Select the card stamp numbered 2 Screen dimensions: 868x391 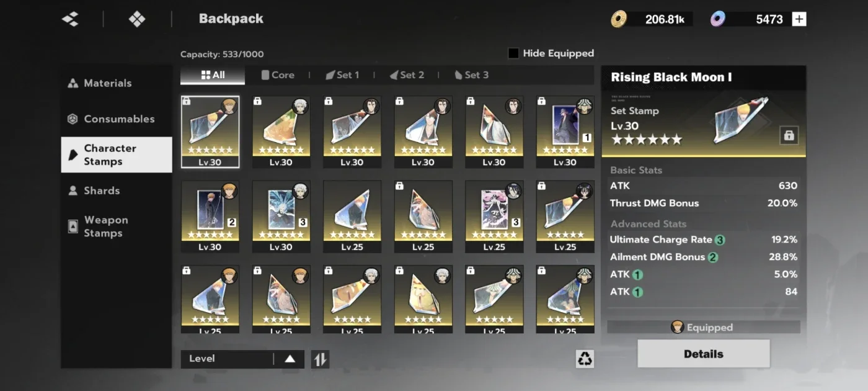coord(210,217)
